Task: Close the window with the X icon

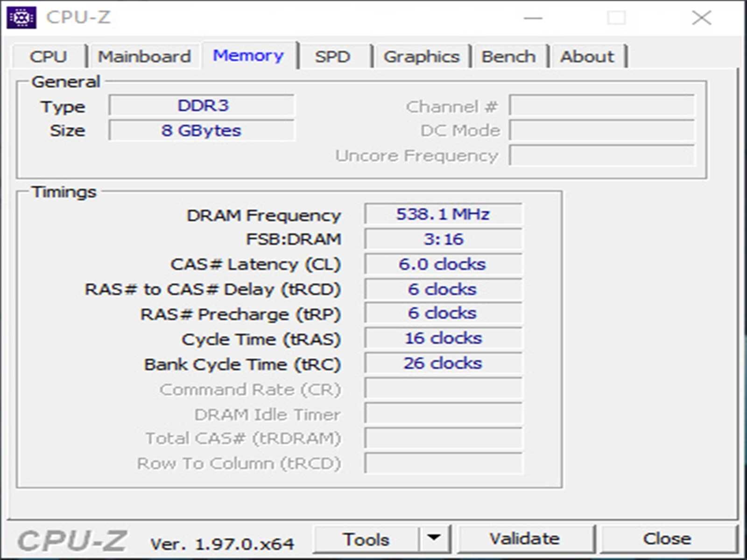Action: (x=701, y=18)
